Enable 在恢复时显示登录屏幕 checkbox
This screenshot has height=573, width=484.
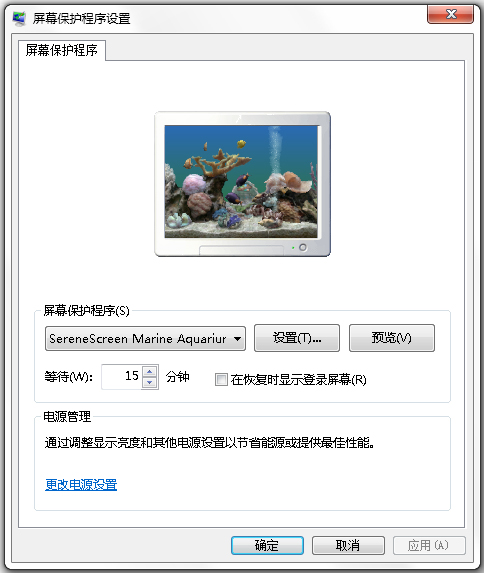(x=221, y=380)
